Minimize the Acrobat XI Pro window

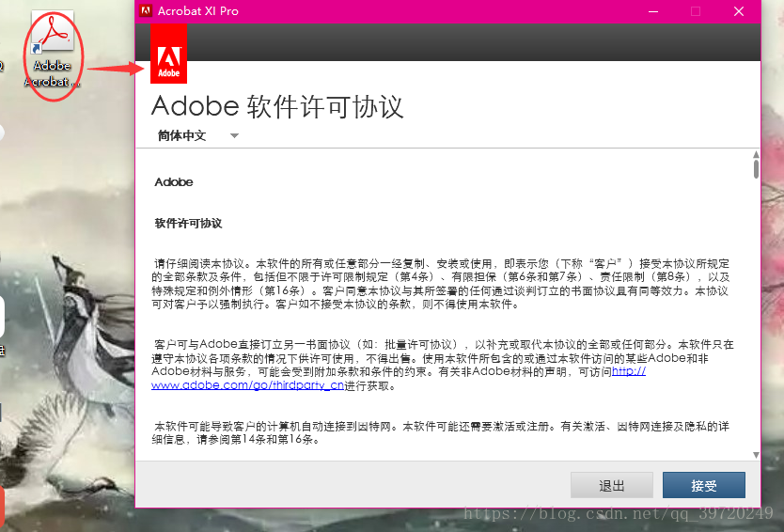click(x=653, y=11)
